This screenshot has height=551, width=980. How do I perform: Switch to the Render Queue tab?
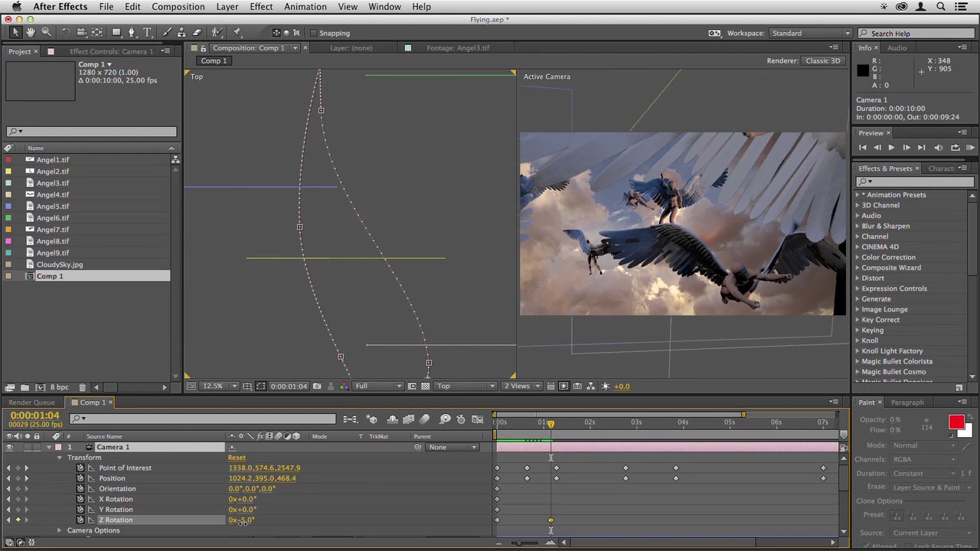point(32,403)
